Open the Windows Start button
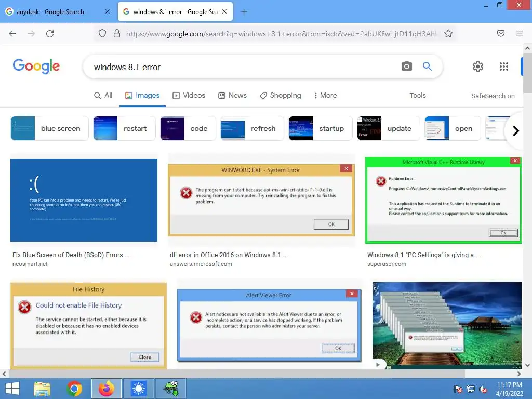Viewport: 532px width, 399px height. (12, 389)
